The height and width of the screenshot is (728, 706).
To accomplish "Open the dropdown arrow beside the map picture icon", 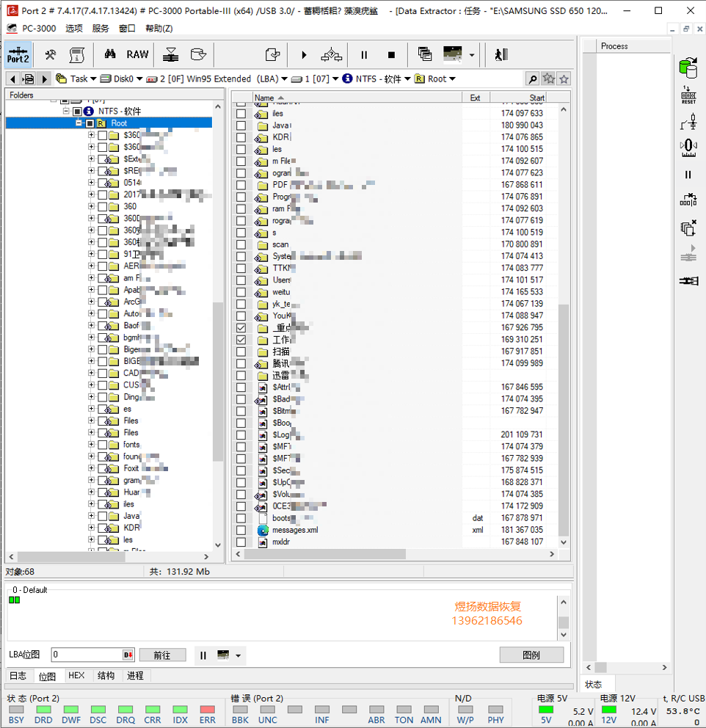I will [x=472, y=55].
